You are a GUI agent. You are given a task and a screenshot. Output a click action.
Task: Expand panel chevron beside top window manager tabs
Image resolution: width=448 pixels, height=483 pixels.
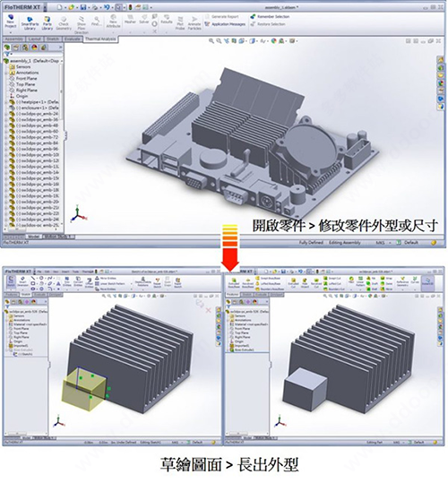[60, 47]
